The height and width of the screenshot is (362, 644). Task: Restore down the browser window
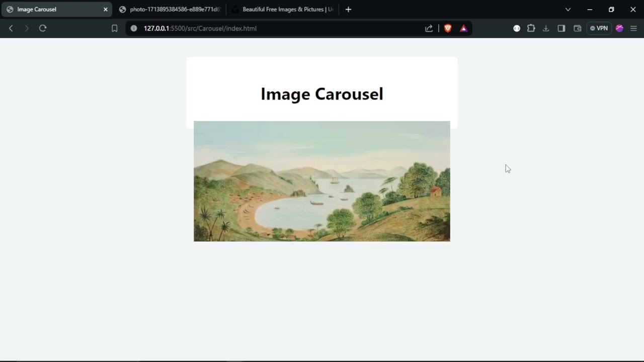click(611, 9)
